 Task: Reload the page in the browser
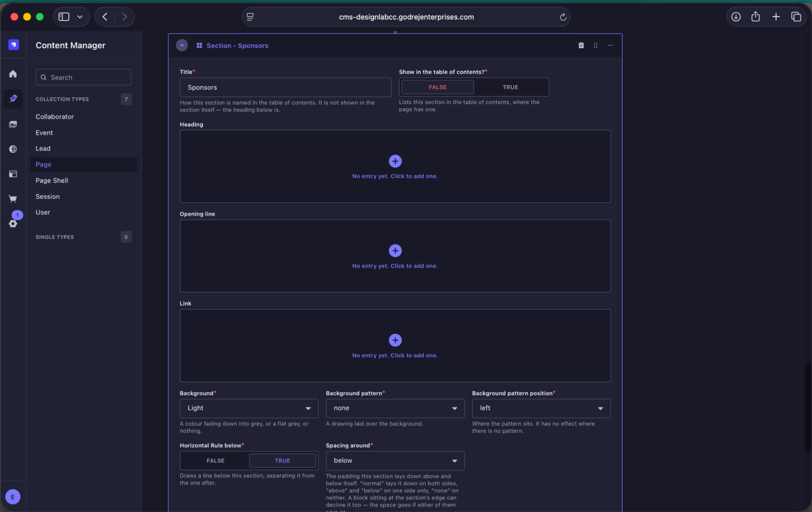click(562, 17)
